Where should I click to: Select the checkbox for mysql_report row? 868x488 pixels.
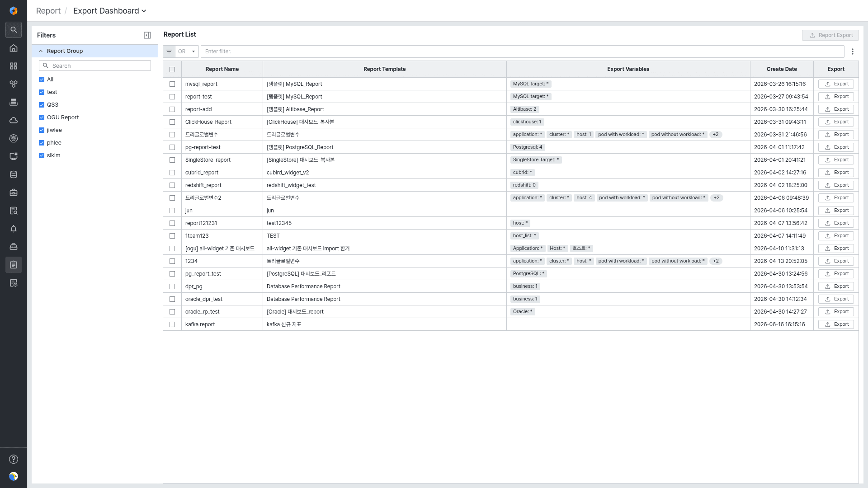(172, 84)
